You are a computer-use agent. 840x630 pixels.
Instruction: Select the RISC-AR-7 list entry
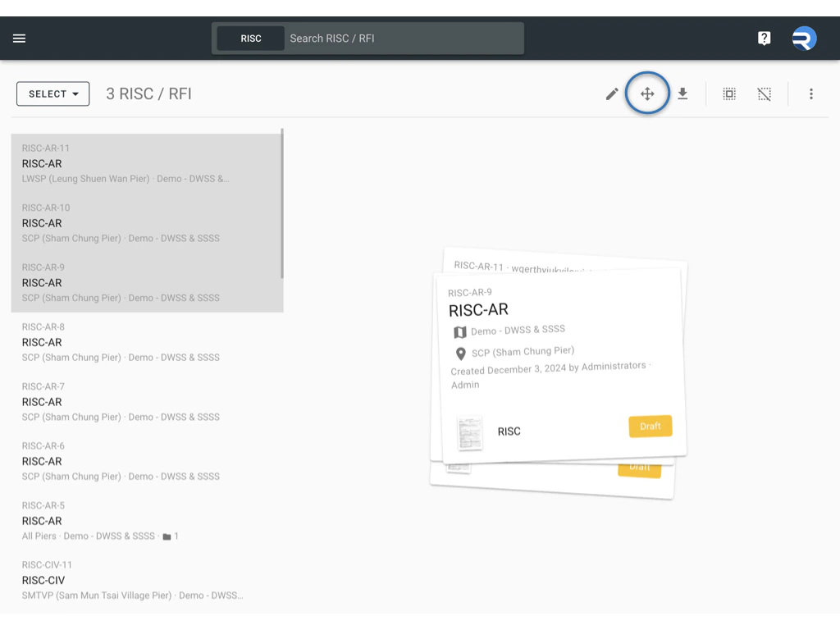coord(147,401)
